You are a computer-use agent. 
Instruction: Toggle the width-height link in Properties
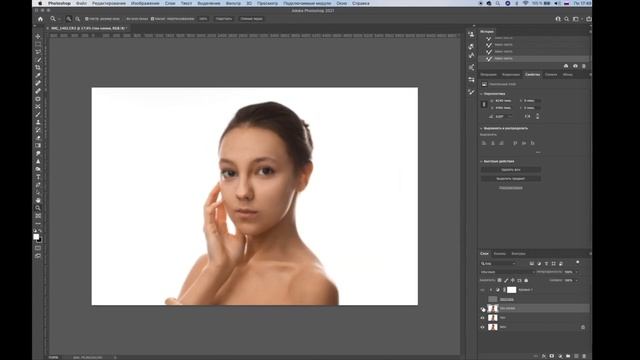pyautogui.click(x=484, y=104)
